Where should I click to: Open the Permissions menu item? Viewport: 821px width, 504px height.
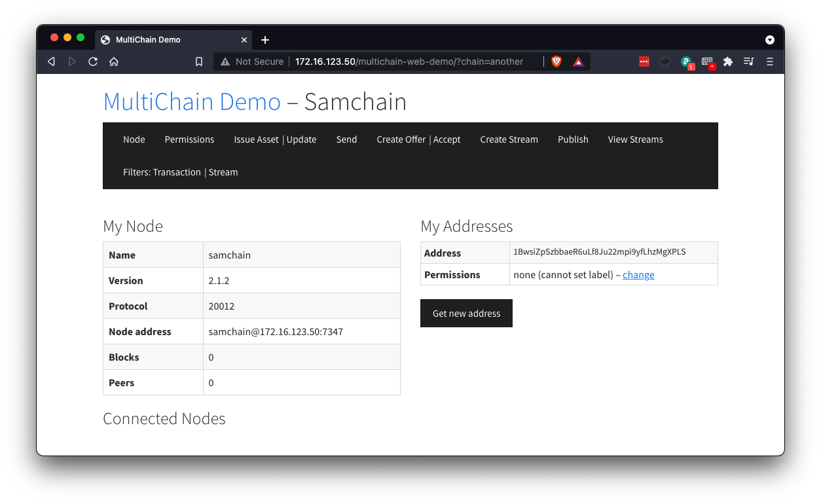190,139
